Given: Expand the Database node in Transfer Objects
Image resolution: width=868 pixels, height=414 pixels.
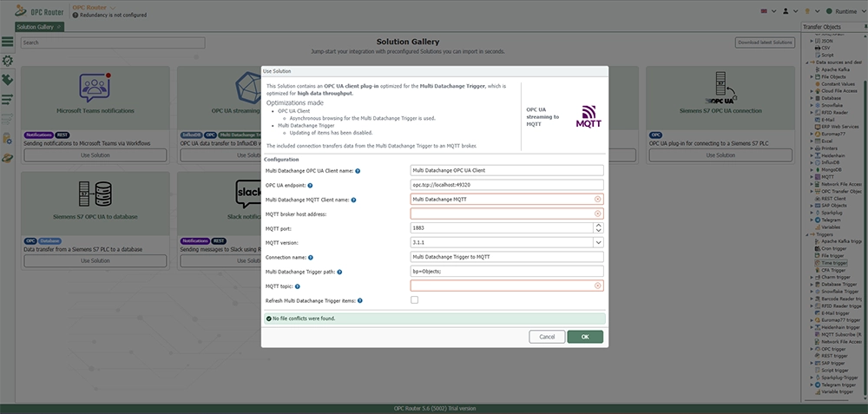Looking at the screenshot, I should pyautogui.click(x=812, y=98).
